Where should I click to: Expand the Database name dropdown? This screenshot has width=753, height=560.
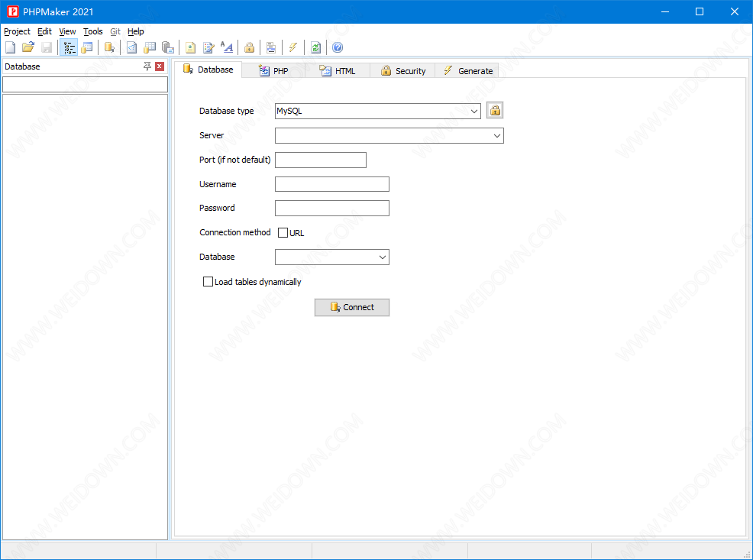point(383,257)
